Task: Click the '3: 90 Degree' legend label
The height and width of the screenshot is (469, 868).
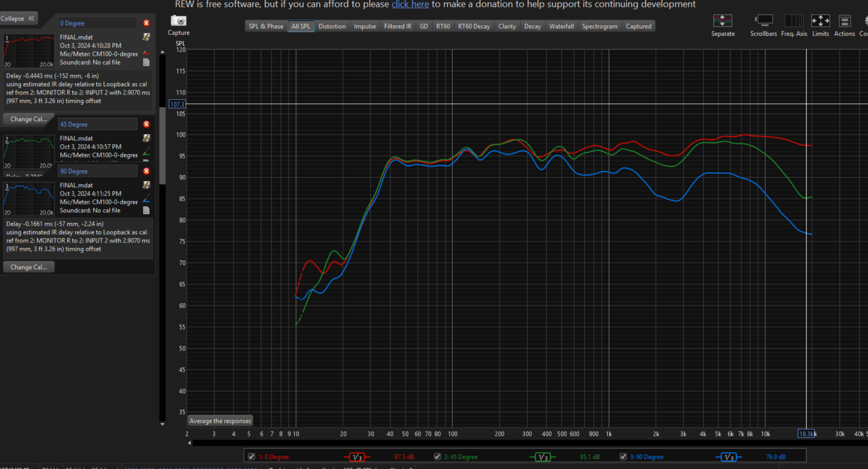Action: pyautogui.click(x=646, y=457)
